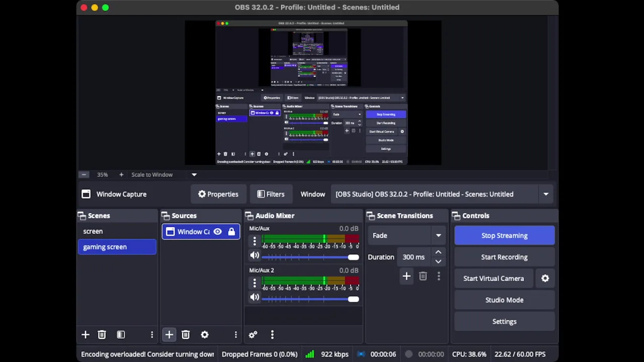Open scene filters icon in Scenes toolbar
This screenshot has height=362, width=644.
tap(121, 335)
